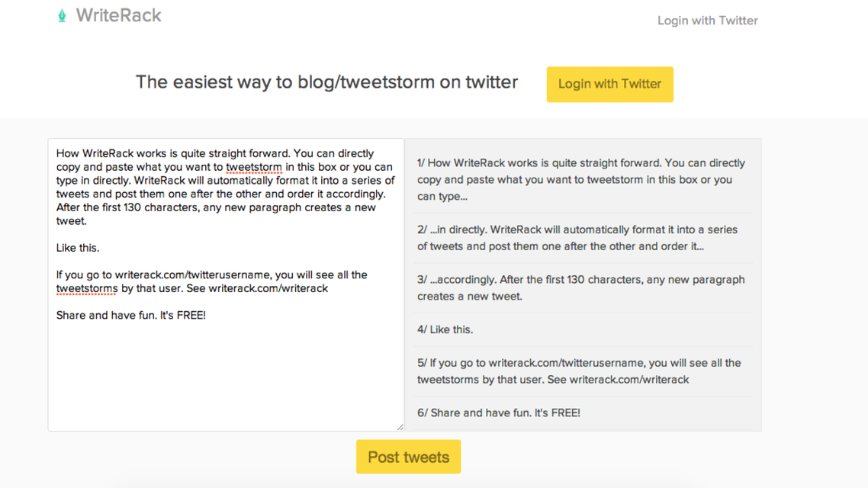The image size is (868, 488).
Task: Click writerack.com/writerack text in the editor
Action: (x=268, y=288)
